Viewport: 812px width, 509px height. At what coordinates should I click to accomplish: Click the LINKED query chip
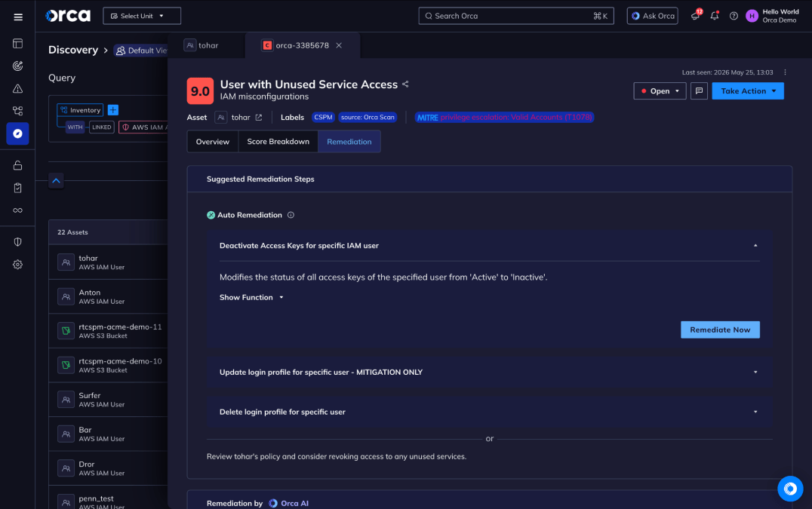pyautogui.click(x=101, y=127)
